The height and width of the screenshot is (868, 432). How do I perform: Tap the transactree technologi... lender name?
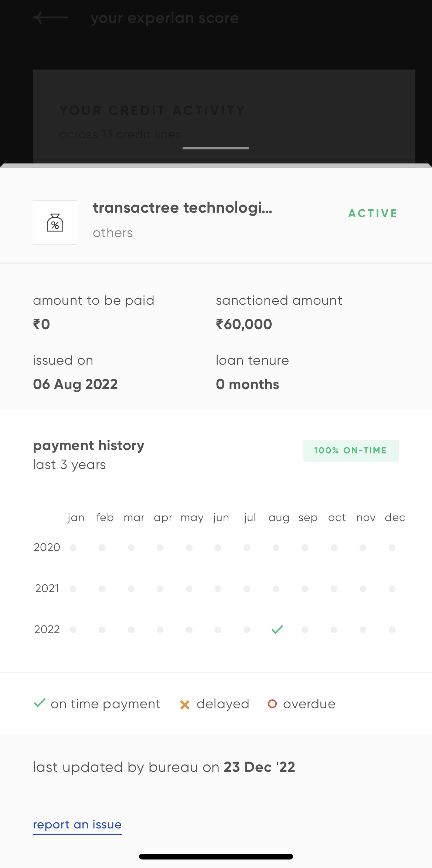(183, 208)
